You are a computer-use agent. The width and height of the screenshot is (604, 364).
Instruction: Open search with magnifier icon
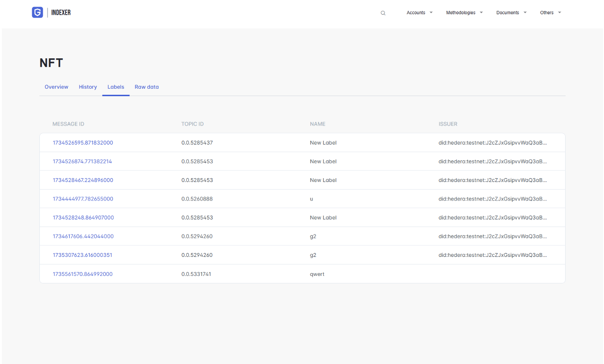point(383,13)
